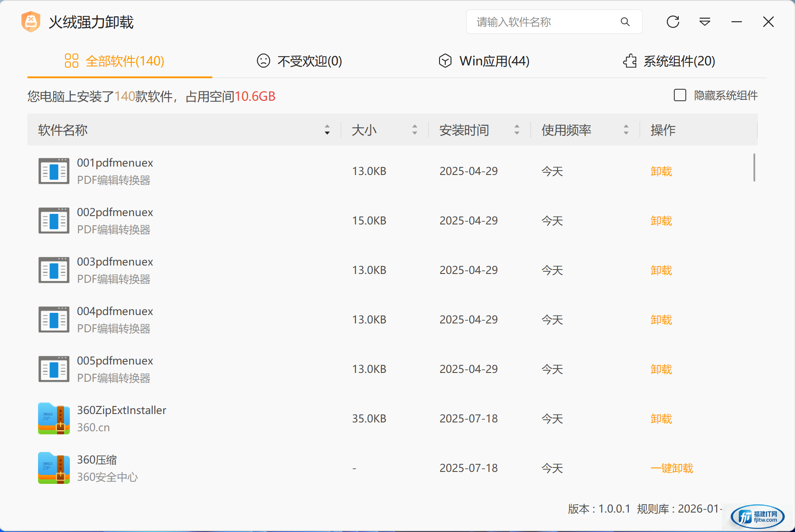
Task: Enable the 隐藏系统组件 checkbox
Action: coord(680,95)
